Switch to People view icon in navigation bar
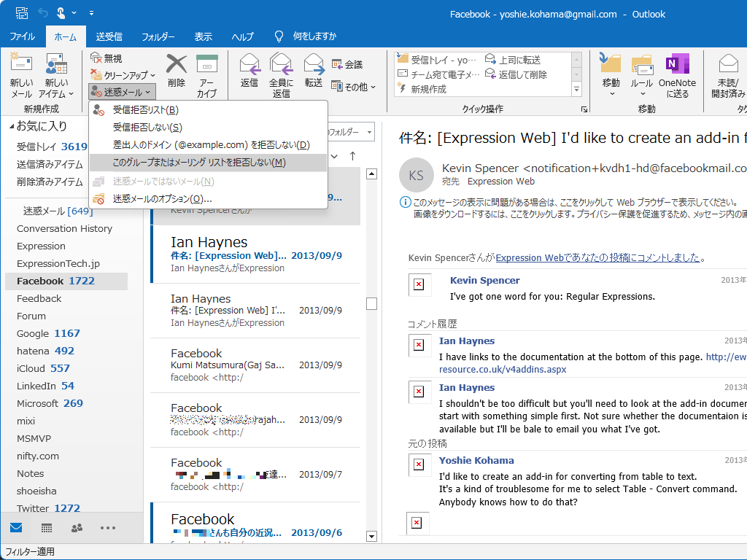 point(77,528)
